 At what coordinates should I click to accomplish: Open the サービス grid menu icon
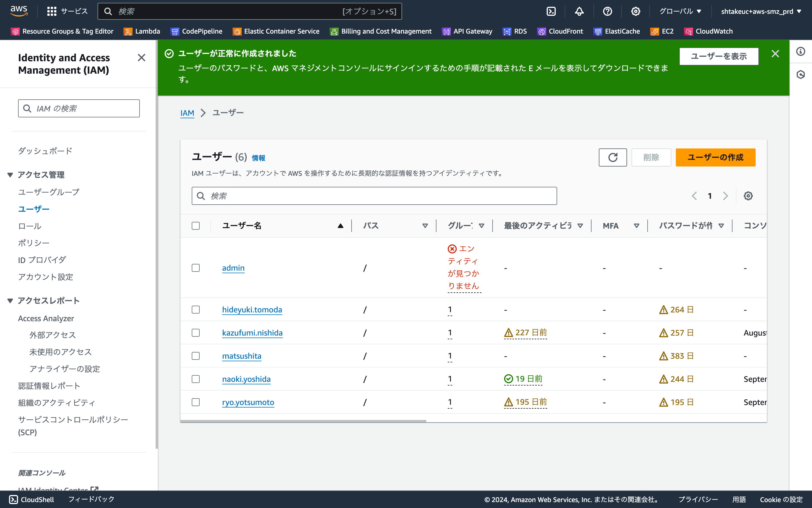tap(52, 11)
